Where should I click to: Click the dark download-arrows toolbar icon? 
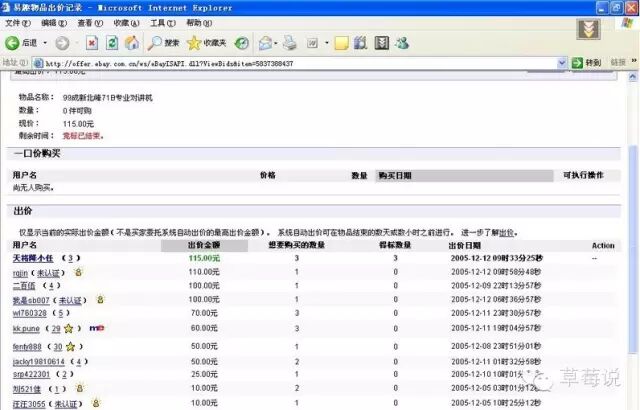[x=382, y=43]
